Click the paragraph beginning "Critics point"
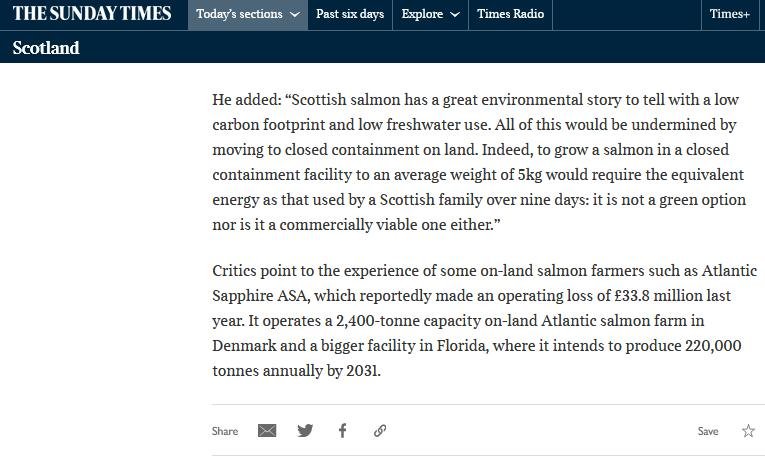 [479, 320]
